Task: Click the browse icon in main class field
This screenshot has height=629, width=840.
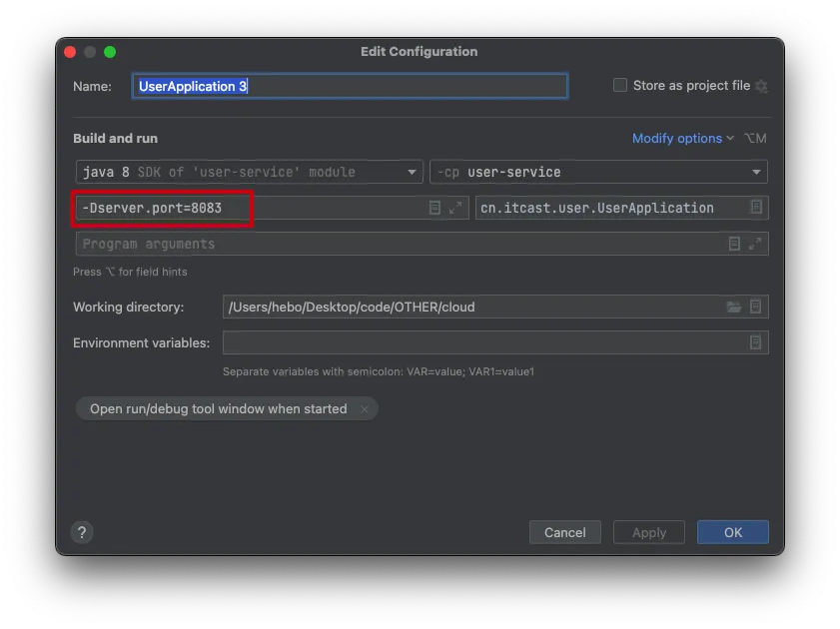Action: click(x=755, y=207)
